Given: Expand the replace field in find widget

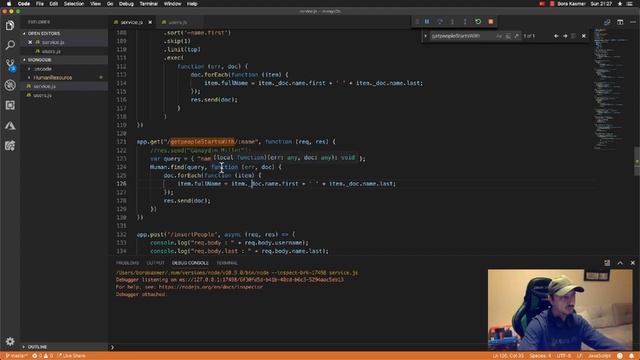Looking at the screenshot, I should tap(425, 36).
